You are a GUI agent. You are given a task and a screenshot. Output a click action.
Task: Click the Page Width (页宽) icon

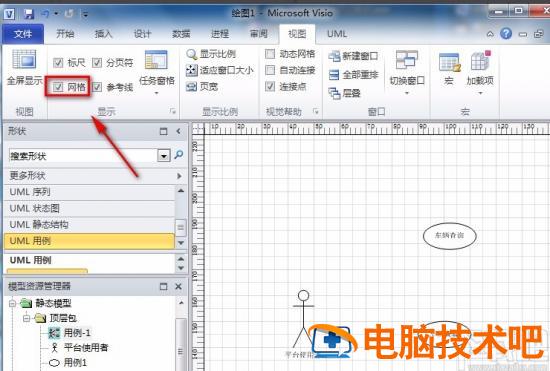point(192,87)
